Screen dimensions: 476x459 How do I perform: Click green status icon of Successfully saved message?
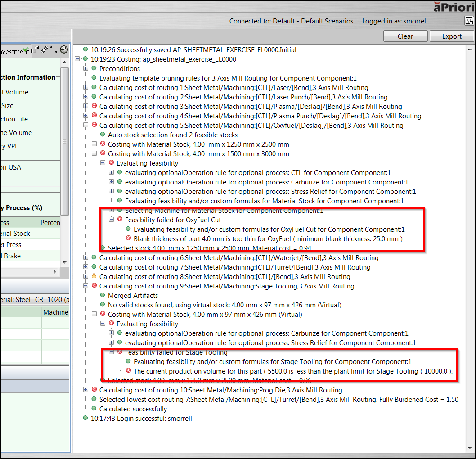[85, 49]
